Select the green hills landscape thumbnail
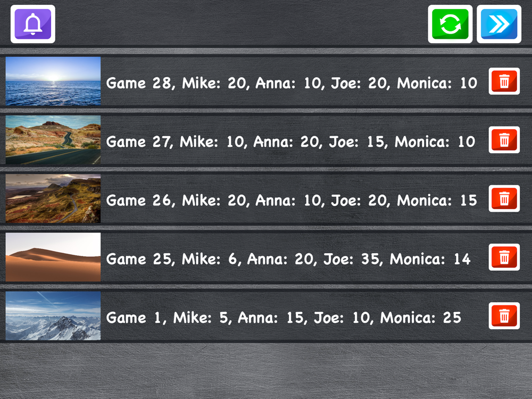The width and height of the screenshot is (532, 399). click(x=53, y=198)
